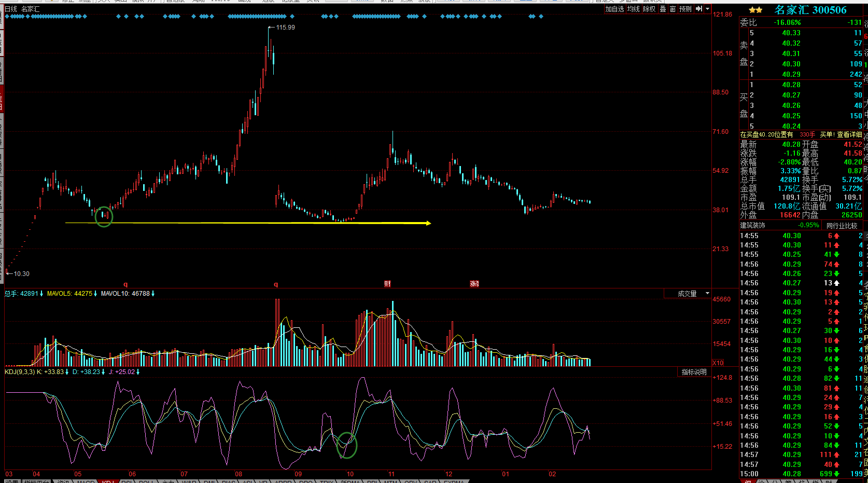The height and width of the screenshot is (483, 868).
Task: Click the 指标平台 tab at bottom left
Action: (36, 482)
